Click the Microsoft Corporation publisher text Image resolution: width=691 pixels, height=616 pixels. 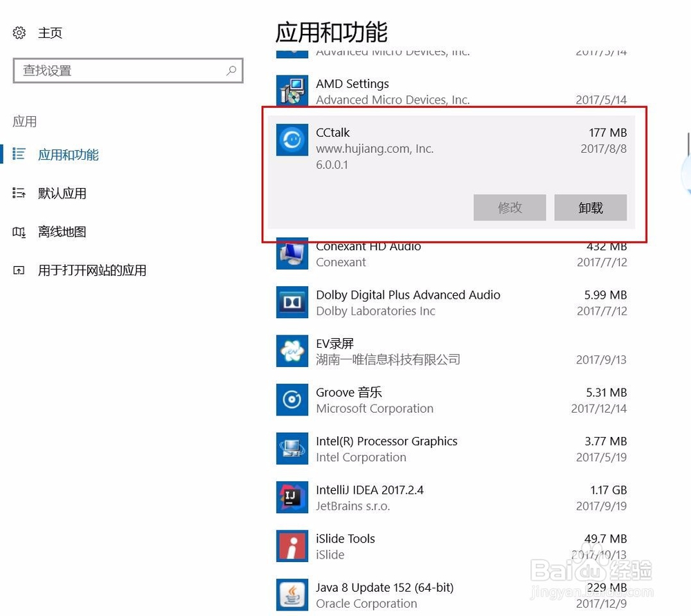pos(375,409)
